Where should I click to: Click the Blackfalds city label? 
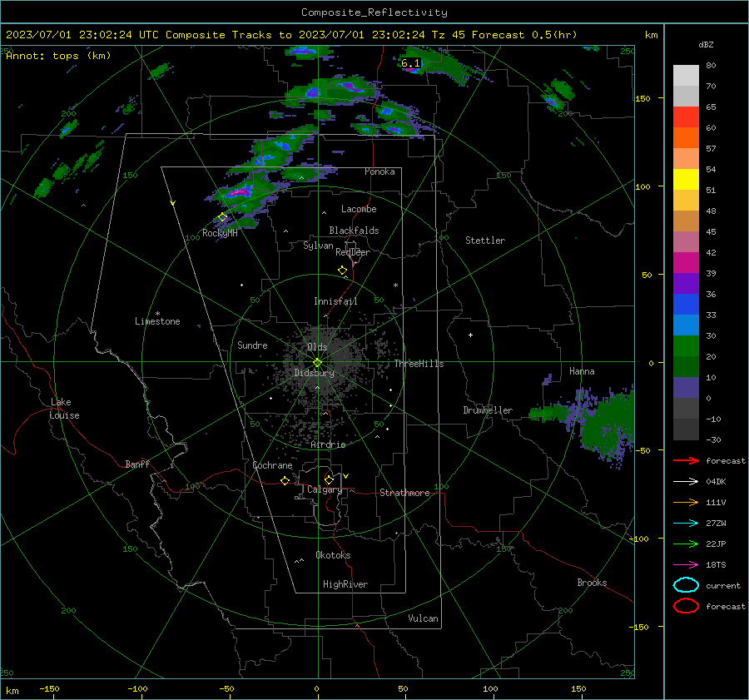tap(354, 231)
